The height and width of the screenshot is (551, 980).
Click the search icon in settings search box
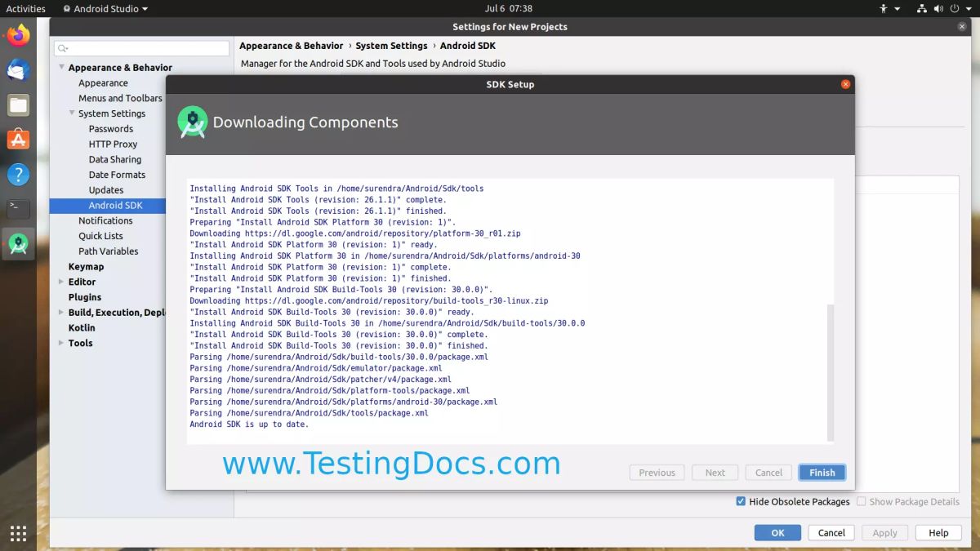pyautogui.click(x=64, y=49)
